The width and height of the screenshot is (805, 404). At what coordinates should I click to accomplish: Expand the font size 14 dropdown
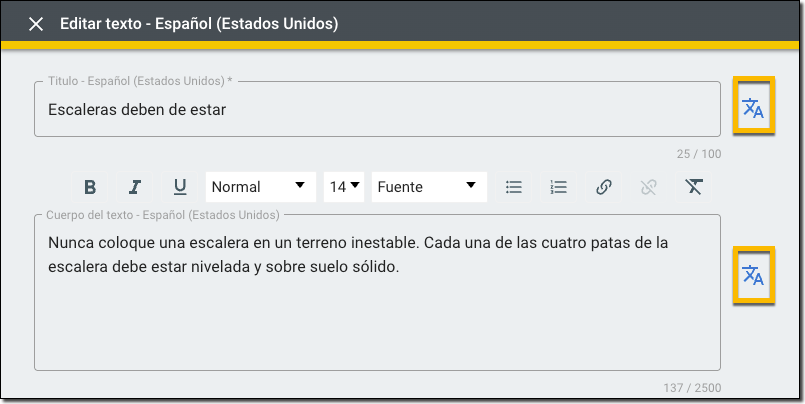pos(345,187)
